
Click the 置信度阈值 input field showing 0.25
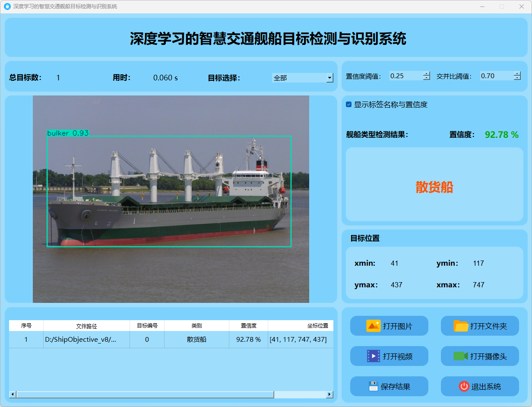pyautogui.click(x=405, y=76)
